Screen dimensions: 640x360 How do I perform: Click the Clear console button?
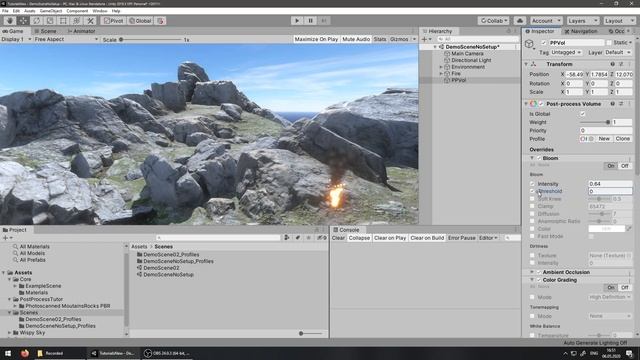point(338,238)
